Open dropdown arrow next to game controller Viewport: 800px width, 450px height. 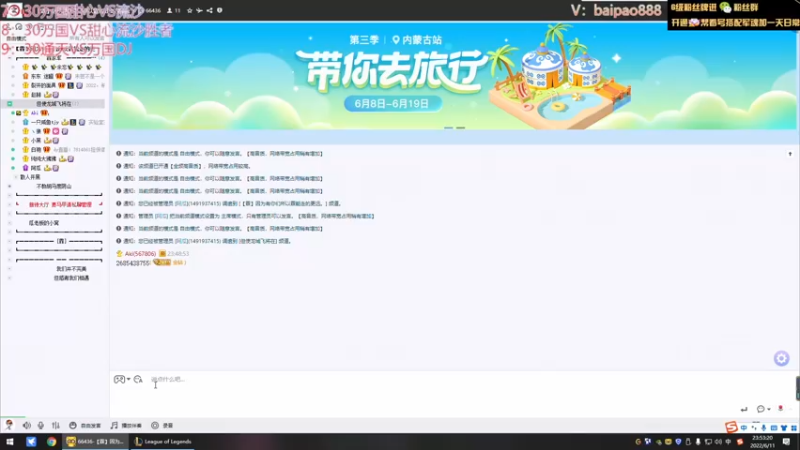click(x=129, y=379)
